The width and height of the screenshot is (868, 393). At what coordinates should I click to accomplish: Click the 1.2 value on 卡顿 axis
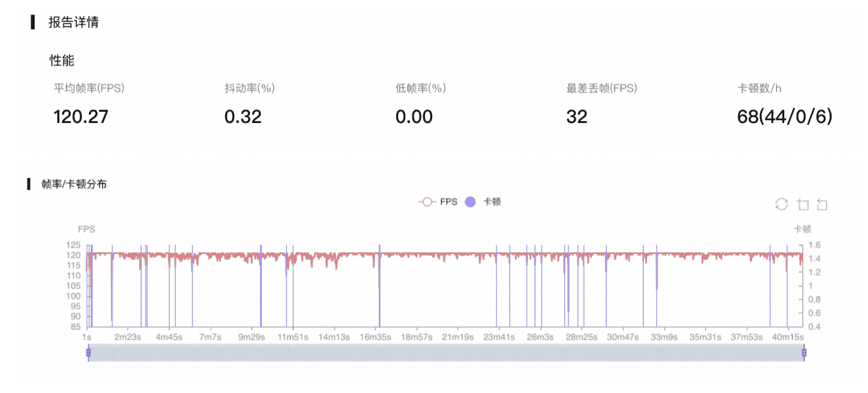point(815,272)
